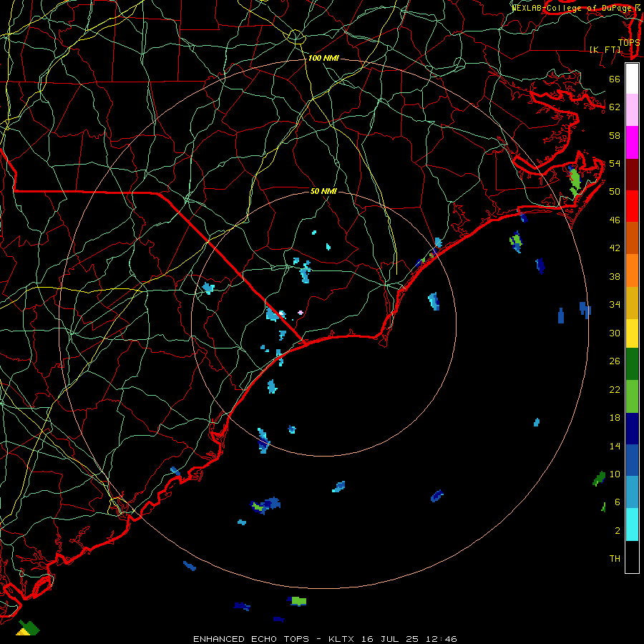Click the light blue legend swatch
Screen dimensions: 644x644
(x=632, y=492)
